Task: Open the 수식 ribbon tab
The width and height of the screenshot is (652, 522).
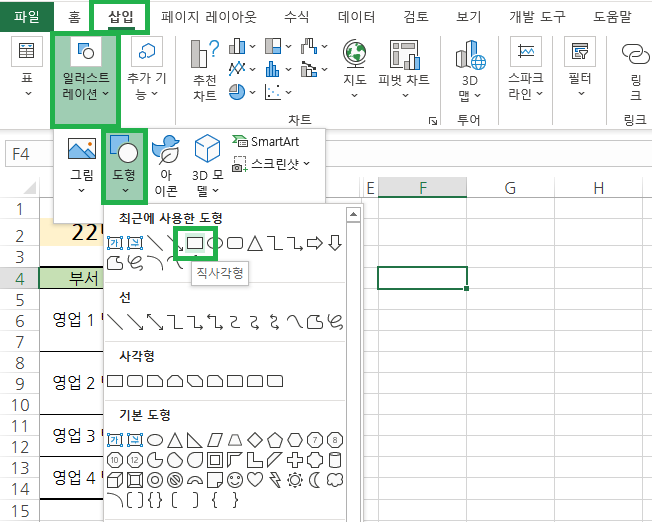Action: pos(296,17)
